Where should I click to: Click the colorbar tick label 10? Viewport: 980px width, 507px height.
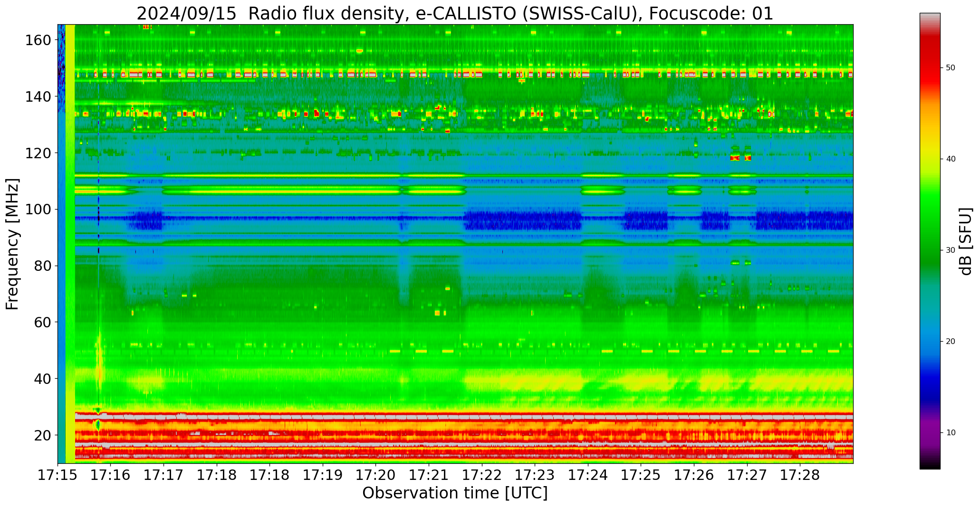[x=951, y=433]
